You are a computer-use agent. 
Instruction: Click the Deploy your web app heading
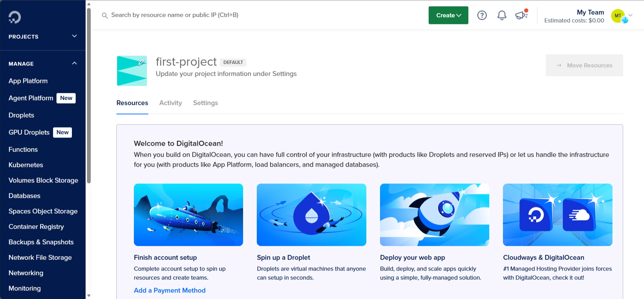(413, 258)
